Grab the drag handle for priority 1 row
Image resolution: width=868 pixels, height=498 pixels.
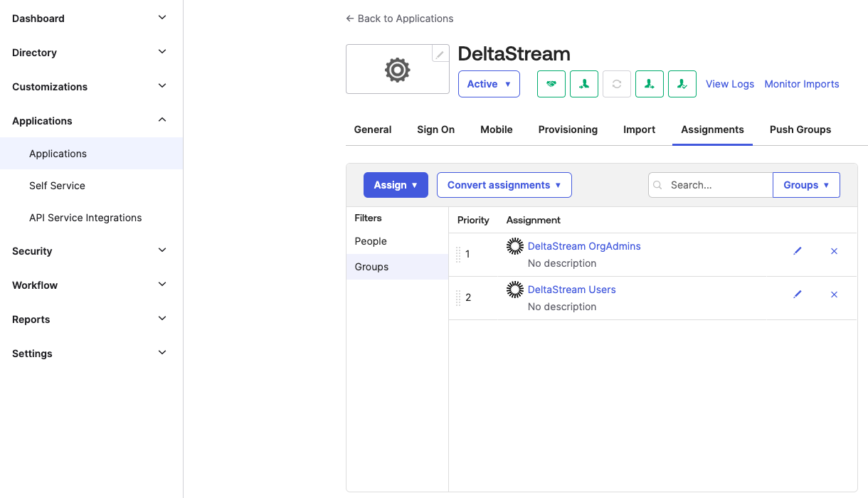click(x=458, y=254)
